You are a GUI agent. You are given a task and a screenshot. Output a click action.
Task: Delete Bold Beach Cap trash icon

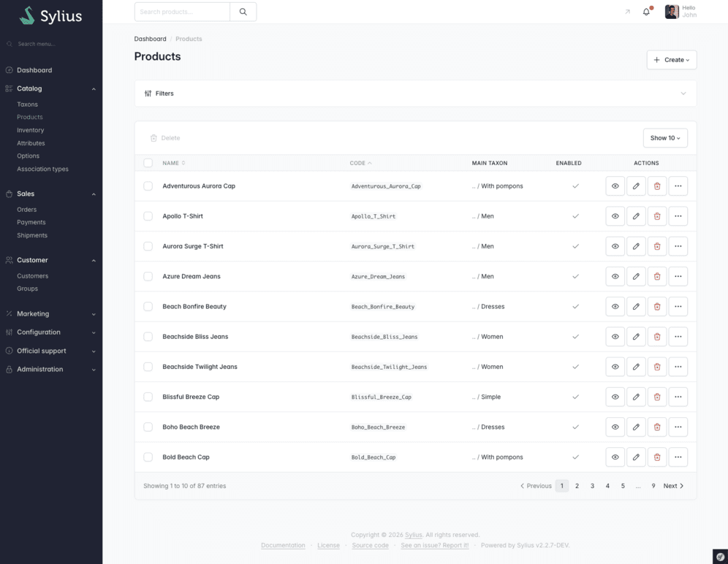click(657, 457)
